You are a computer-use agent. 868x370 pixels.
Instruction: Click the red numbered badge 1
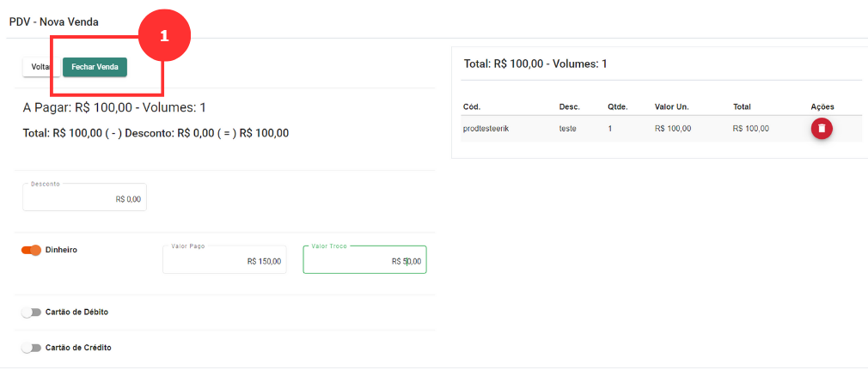point(163,35)
